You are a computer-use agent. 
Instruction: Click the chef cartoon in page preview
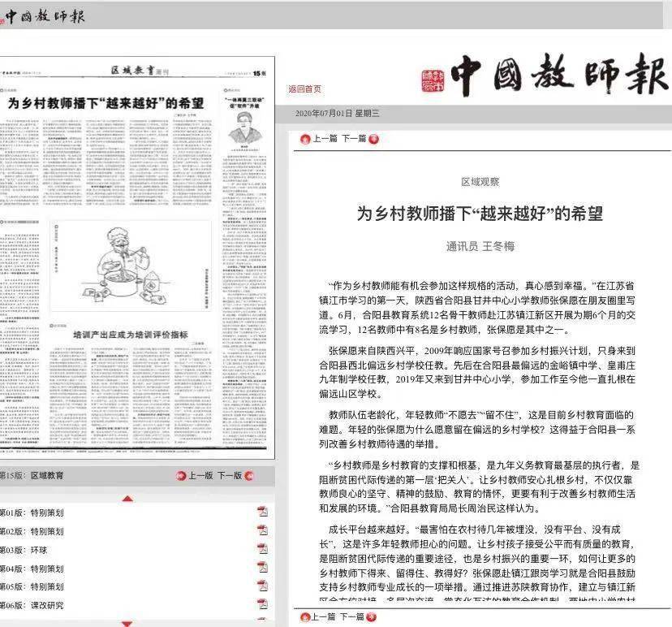point(131,266)
